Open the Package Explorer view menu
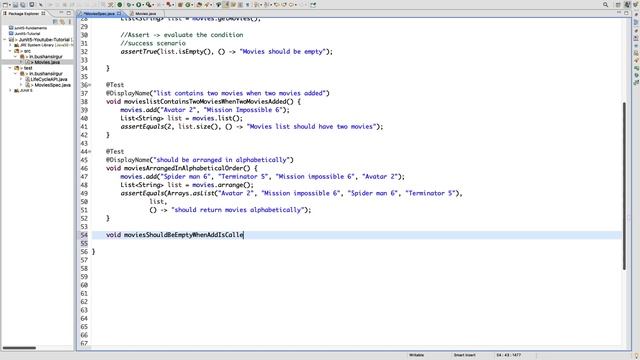 pos(70,21)
